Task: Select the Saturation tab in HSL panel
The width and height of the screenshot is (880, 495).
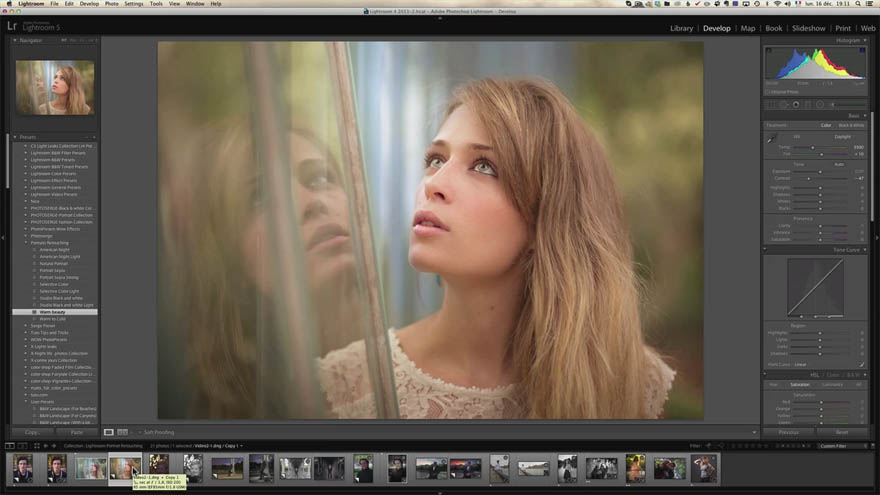Action: point(800,384)
